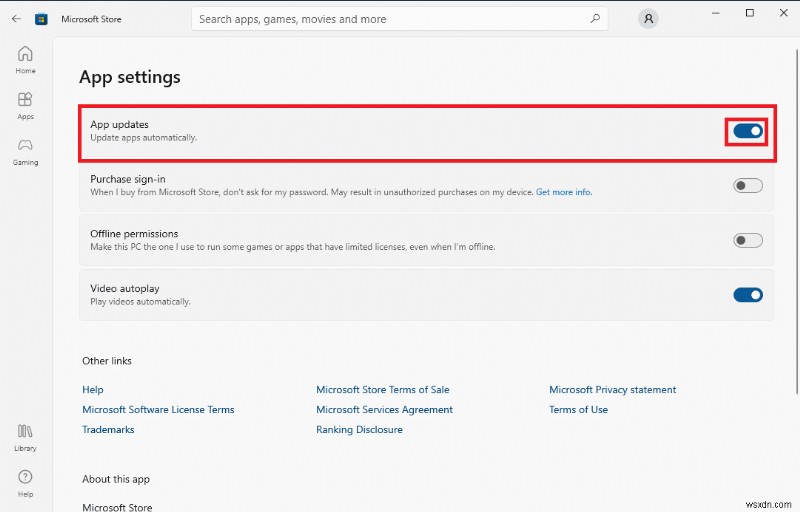800x512 pixels.
Task: Turn off Video autoplay toggle
Action: tap(748, 295)
